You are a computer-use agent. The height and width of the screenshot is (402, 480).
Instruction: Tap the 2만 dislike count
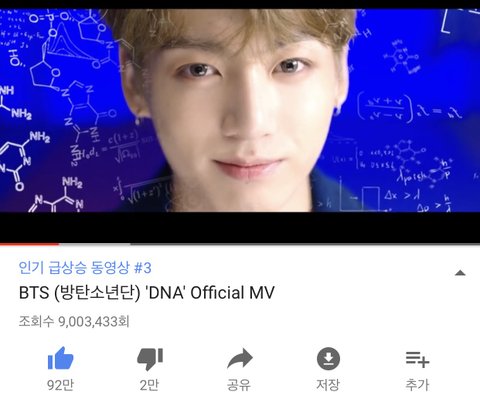[149, 385]
